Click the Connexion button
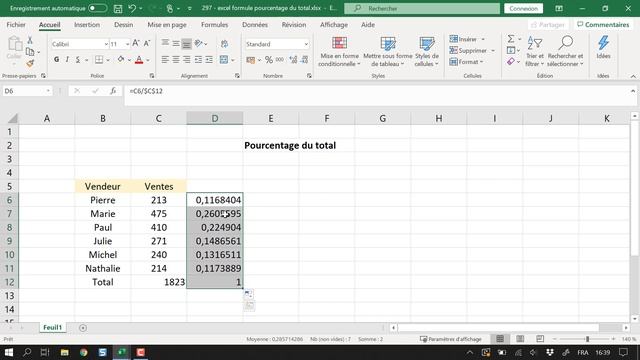640x360 pixels. tap(523, 8)
